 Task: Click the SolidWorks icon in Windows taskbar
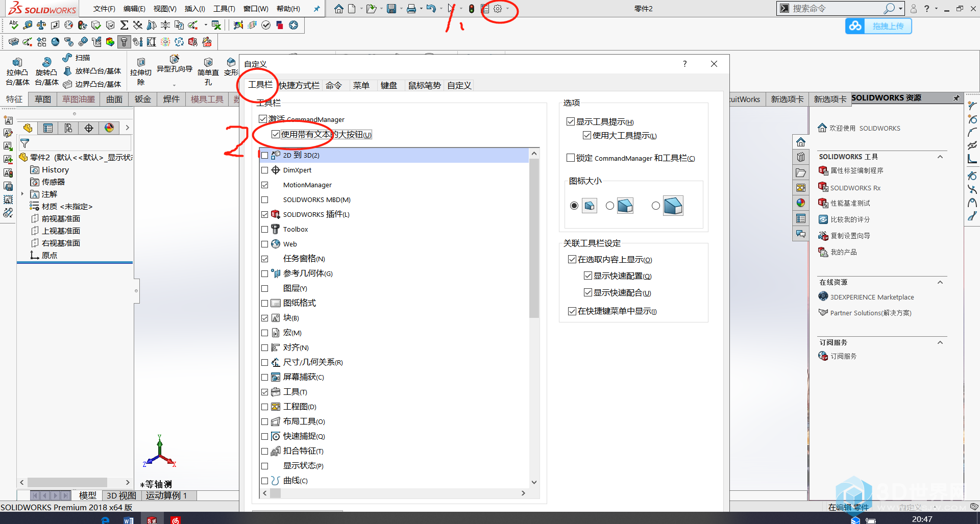[152, 520]
